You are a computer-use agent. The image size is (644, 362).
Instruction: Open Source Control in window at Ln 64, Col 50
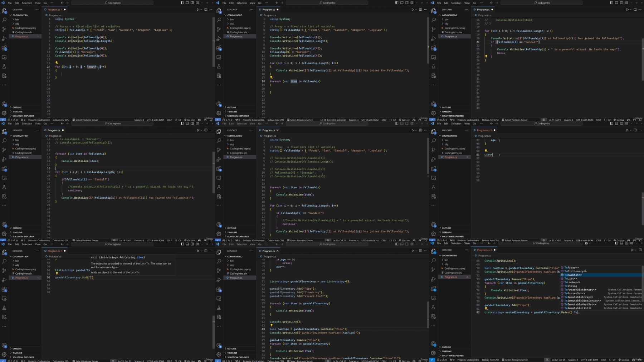coord(219,270)
